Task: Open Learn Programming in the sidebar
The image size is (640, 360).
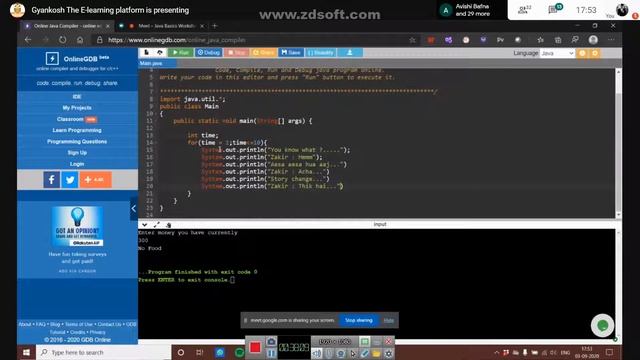Action: pos(77,130)
